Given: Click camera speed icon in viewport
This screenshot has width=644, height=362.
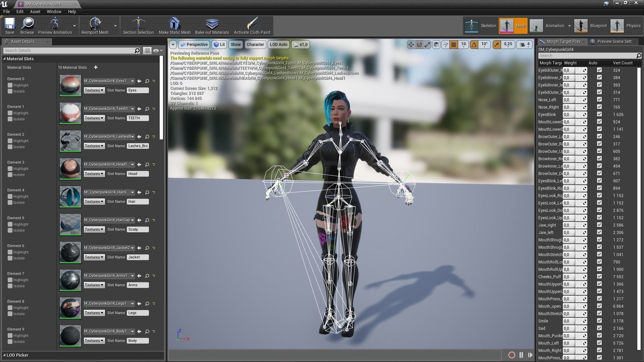Looking at the screenshot, I should [522, 45].
